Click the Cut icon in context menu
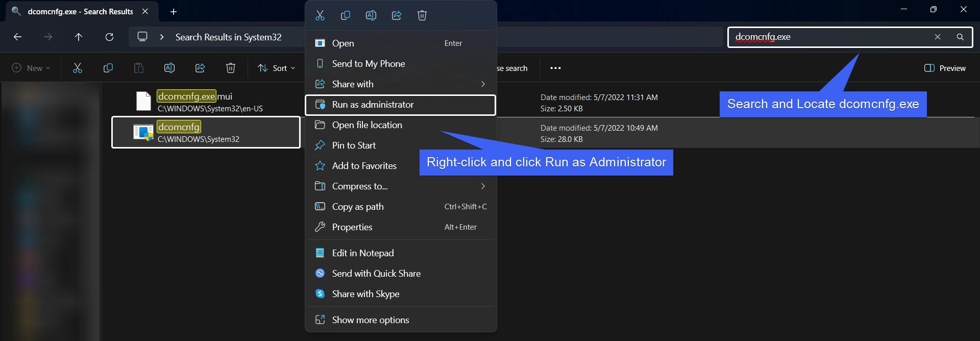Screen dimensions: 980x341 coord(320,15)
